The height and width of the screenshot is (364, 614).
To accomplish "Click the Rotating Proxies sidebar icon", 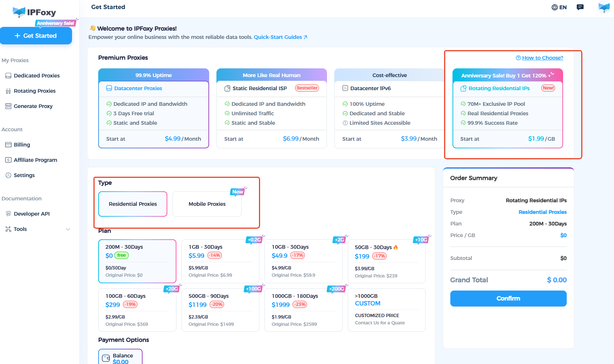I will [x=8, y=91].
